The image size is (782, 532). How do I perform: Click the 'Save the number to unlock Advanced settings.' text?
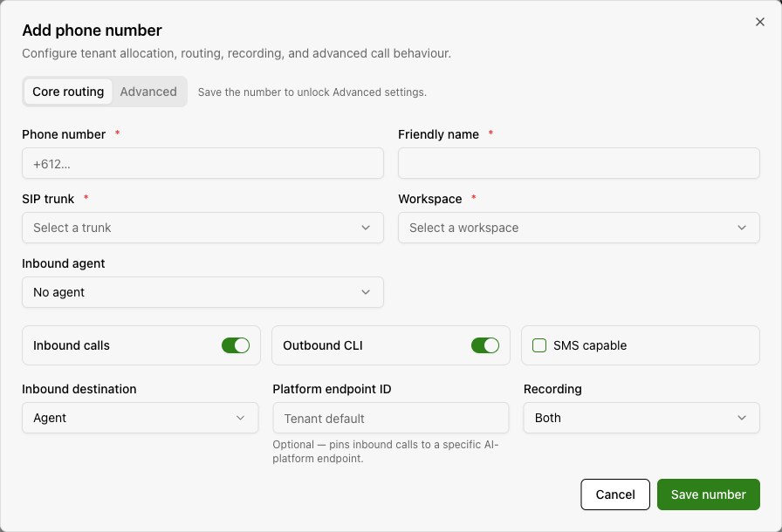312,92
